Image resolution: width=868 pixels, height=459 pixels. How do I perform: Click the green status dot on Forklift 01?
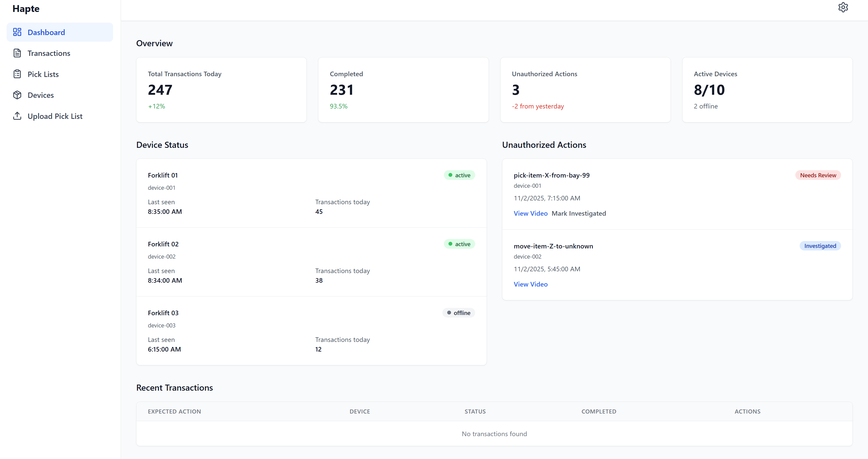[450, 175]
